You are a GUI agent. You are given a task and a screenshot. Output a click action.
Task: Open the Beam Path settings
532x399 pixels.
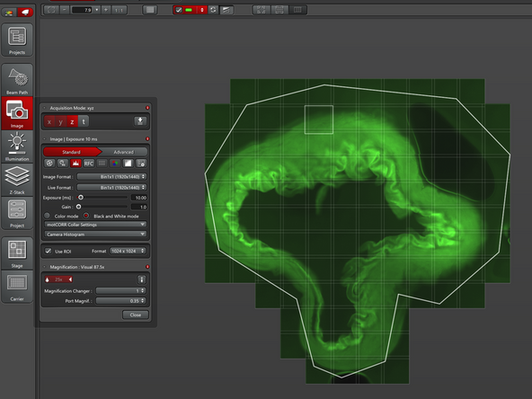click(17, 79)
